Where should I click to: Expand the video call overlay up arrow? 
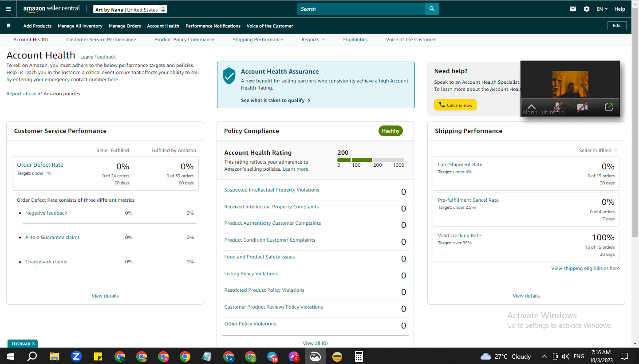click(x=532, y=107)
